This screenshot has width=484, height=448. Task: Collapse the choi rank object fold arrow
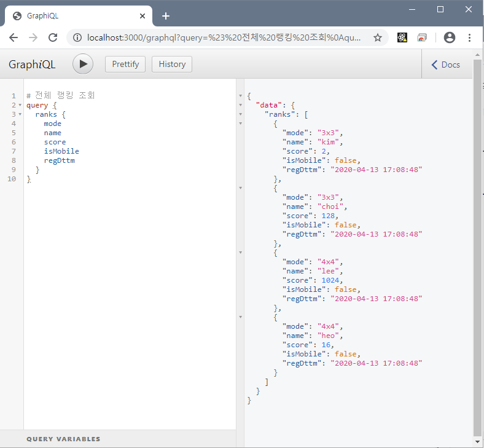240,188
